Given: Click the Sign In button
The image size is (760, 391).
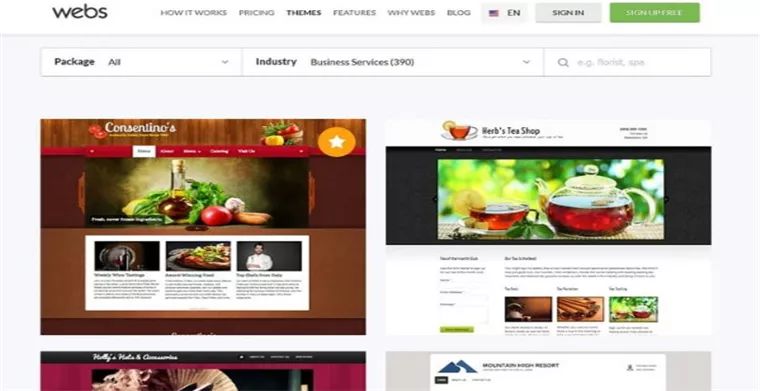Looking at the screenshot, I should click(x=568, y=13).
